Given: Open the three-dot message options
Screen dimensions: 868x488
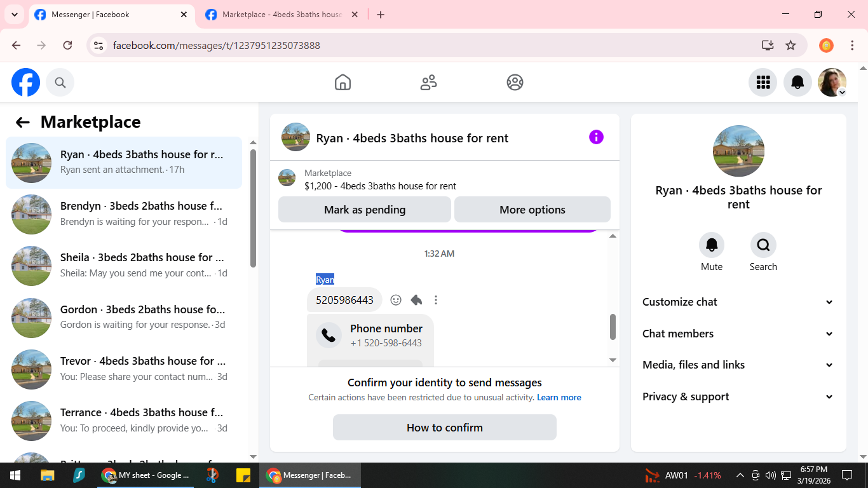Looking at the screenshot, I should (x=436, y=300).
